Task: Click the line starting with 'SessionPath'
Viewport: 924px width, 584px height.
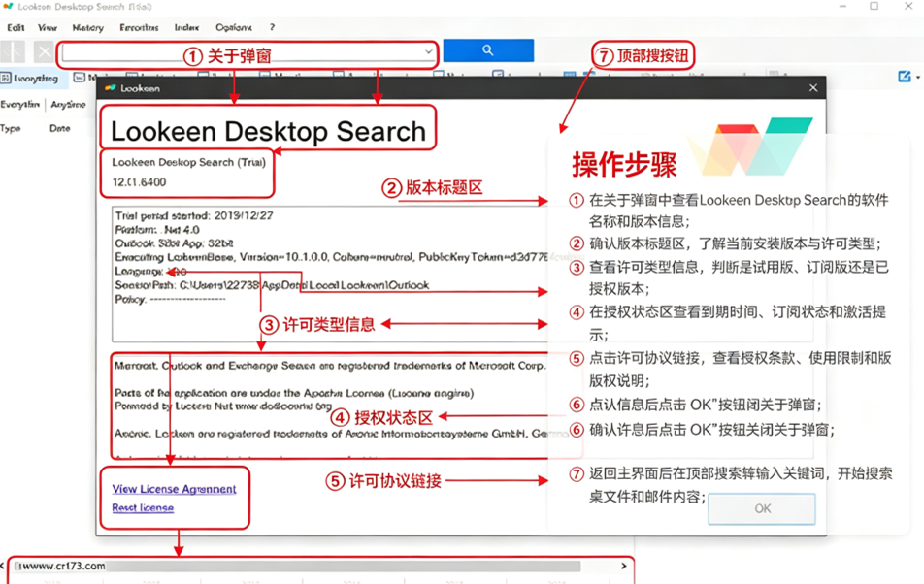Action: [x=272, y=285]
